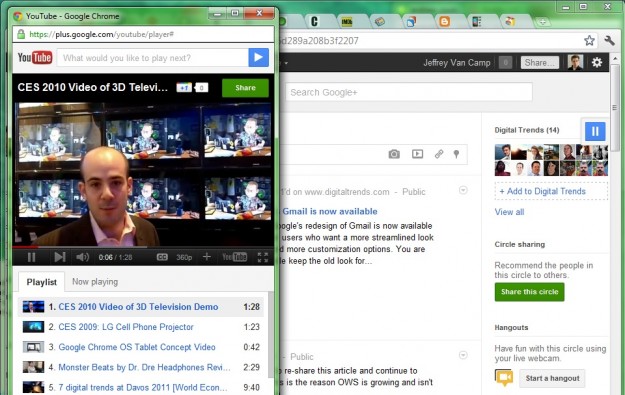Click into Search Google+ field
The height and width of the screenshot is (395, 625).
(409, 92)
